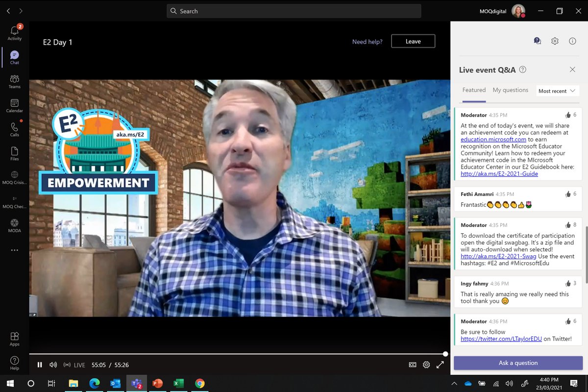Open the Chat icon in sidebar
Viewport: 588px width, 392px height.
point(15,57)
